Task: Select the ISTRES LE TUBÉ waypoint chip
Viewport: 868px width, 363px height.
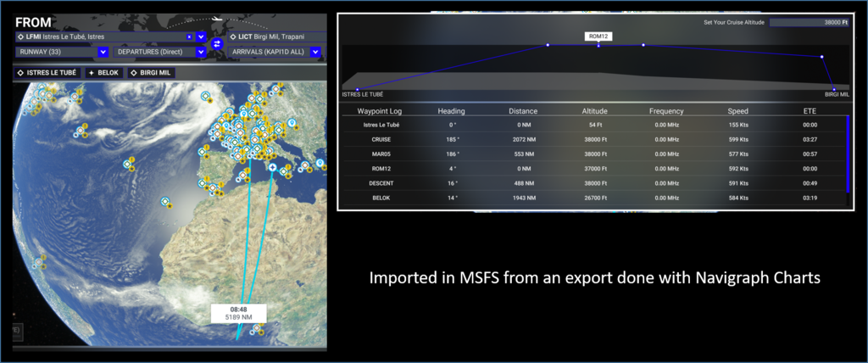Action: click(47, 73)
